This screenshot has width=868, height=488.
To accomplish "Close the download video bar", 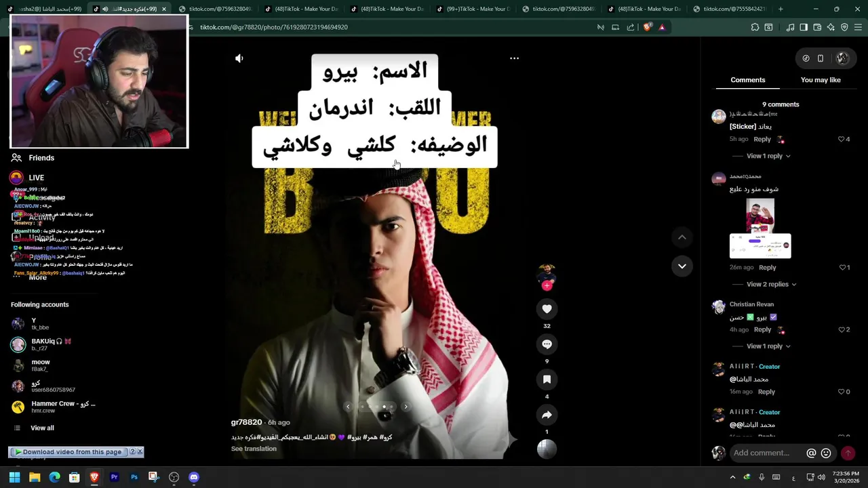I will click(x=140, y=451).
